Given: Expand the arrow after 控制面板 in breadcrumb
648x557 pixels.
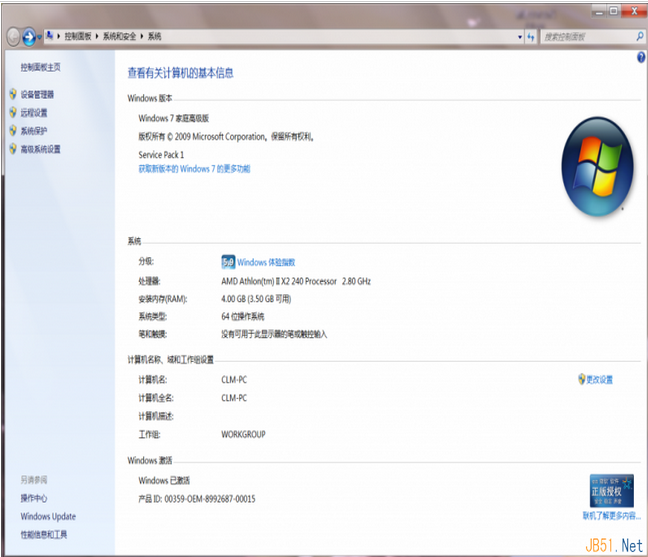Looking at the screenshot, I should [97, 36].
